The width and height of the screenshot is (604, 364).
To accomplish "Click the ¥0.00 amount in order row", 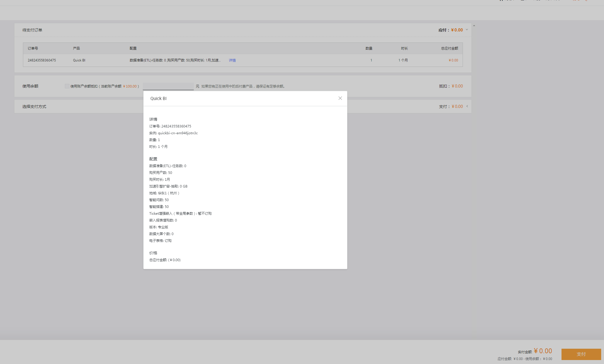I will [453, 60].
